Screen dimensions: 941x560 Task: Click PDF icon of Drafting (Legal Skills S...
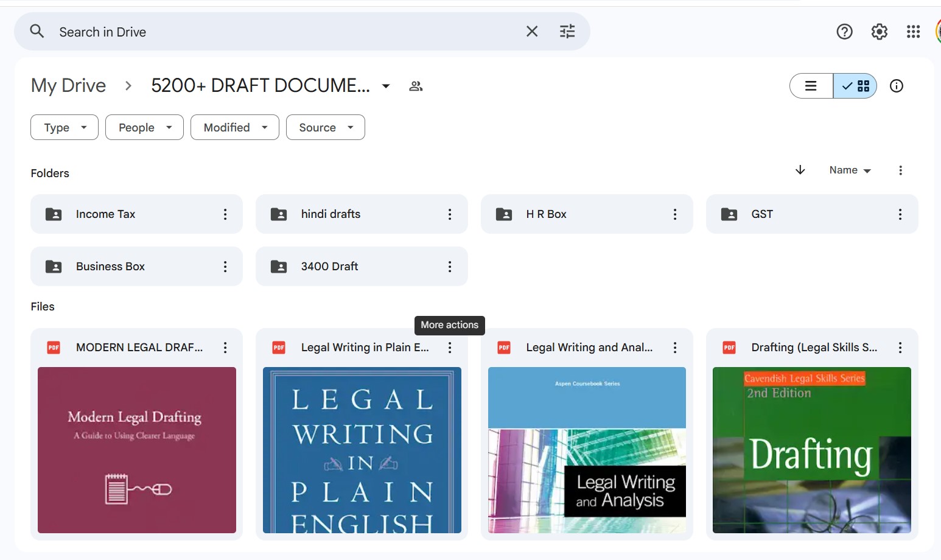(x=729, y=348)
